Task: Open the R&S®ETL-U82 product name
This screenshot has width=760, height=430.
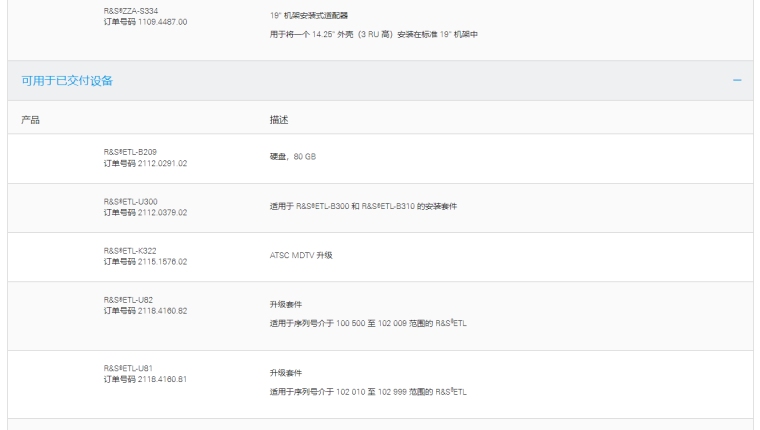Action: 128,299
